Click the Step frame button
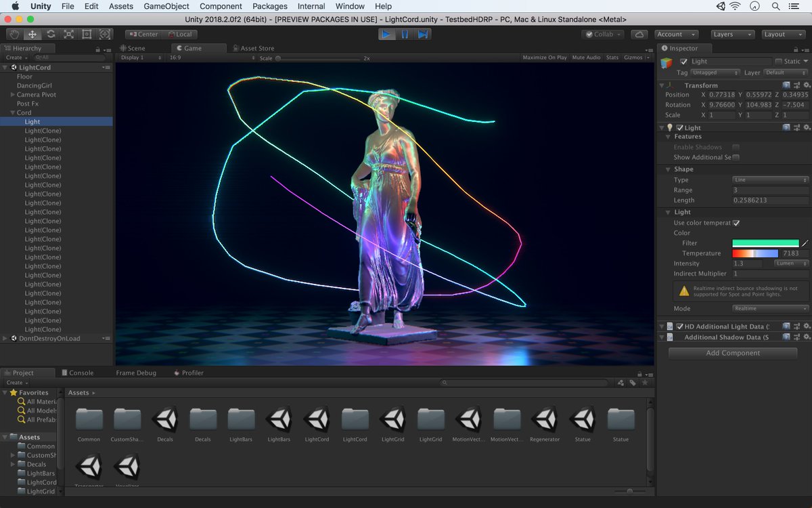 (x=423, y=34)
